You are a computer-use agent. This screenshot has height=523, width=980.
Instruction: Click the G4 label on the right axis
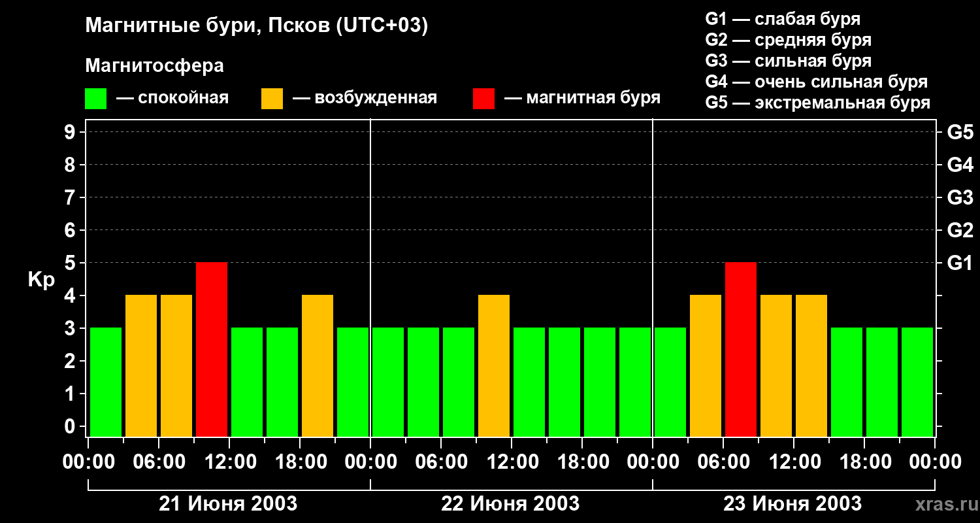click(x=960, y=165)
